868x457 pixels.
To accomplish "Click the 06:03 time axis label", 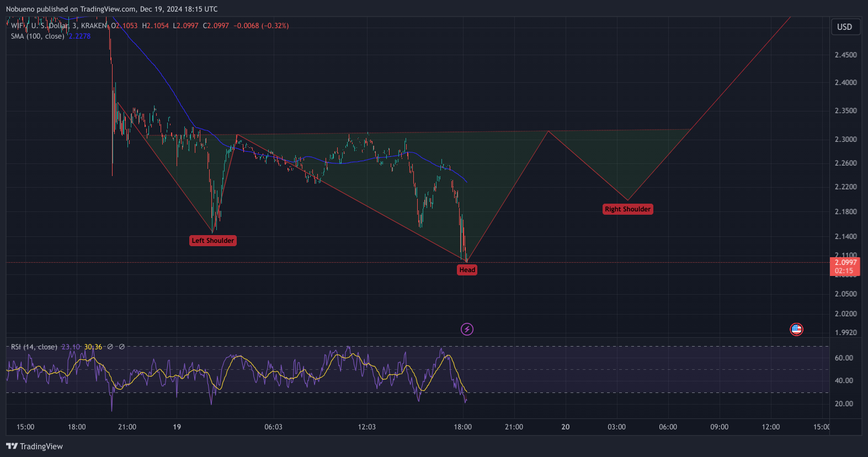I will click(x=273, y=427).
